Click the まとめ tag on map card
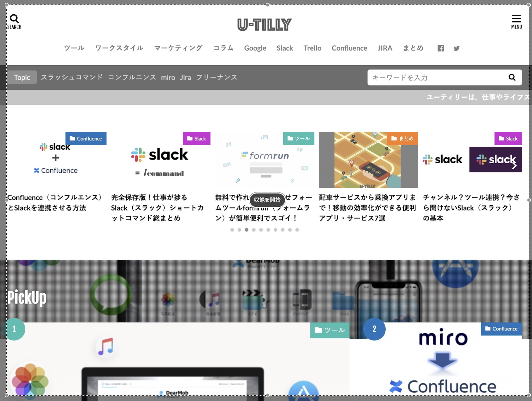Screen dimensions: 532x401 pyautogui.click(x=403, y=139)
